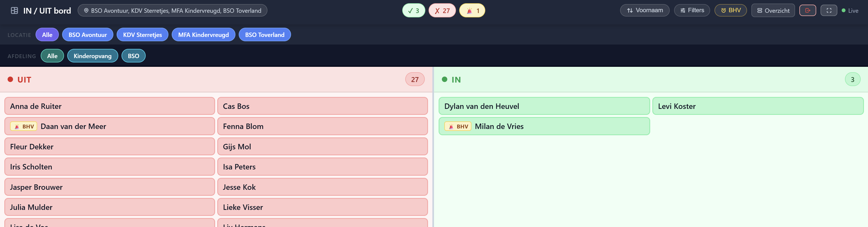Viewport: 868px width, 227px height.
Task: Click the siren counter showing 1
Action: click(x=472, y=11)
